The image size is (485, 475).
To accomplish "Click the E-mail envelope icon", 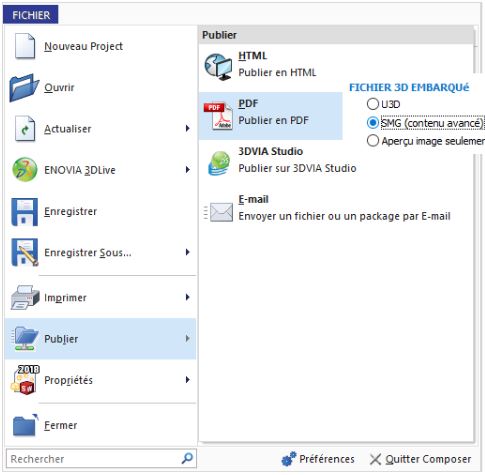I will coord(219,212).
